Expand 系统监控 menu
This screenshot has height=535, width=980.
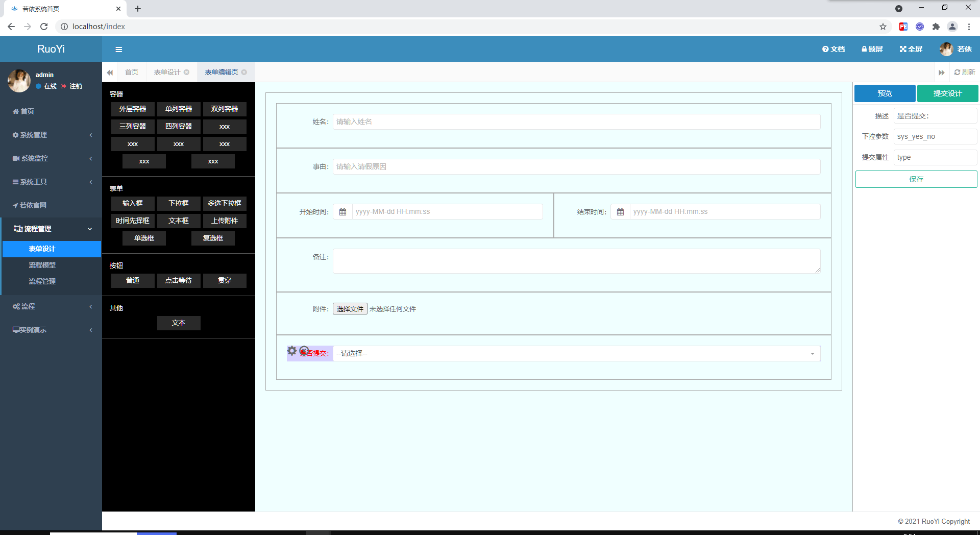[x=51, y=158]
